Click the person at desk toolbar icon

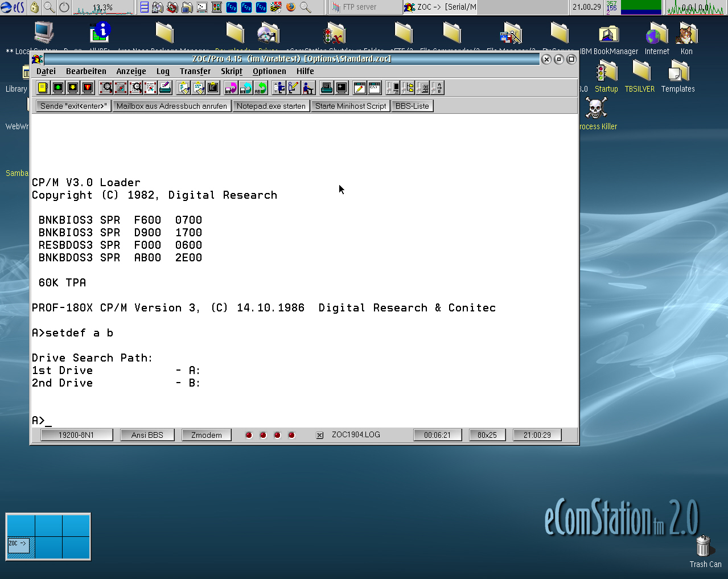(x=309, y=88)
